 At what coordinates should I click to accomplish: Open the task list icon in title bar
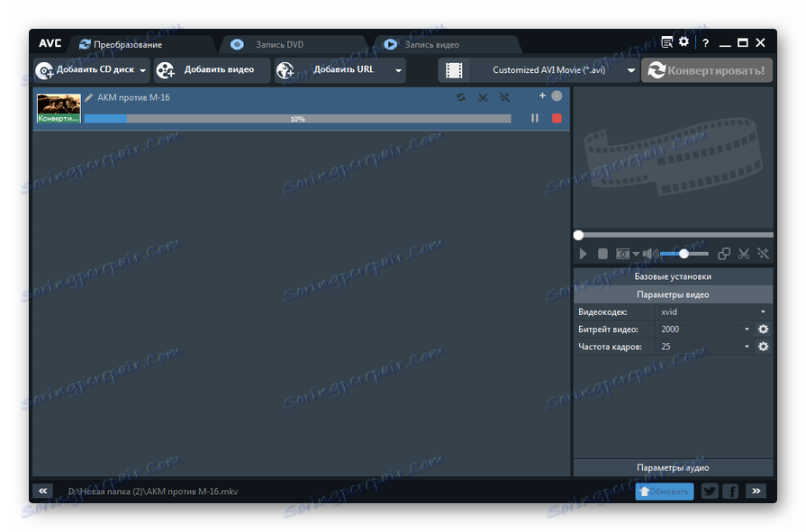(667, 42)
